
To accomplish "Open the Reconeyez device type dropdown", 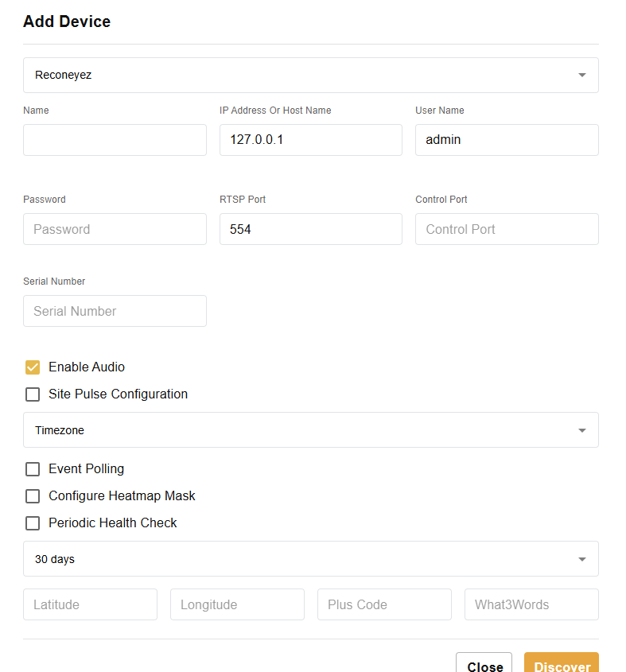I will pyautogui.click(x=310, y=75).
